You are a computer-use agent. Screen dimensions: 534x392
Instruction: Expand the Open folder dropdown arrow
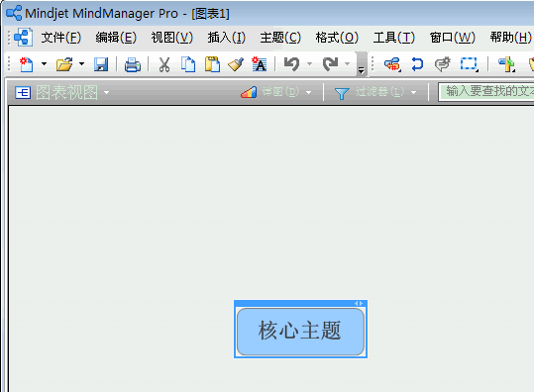coord(81,63)
